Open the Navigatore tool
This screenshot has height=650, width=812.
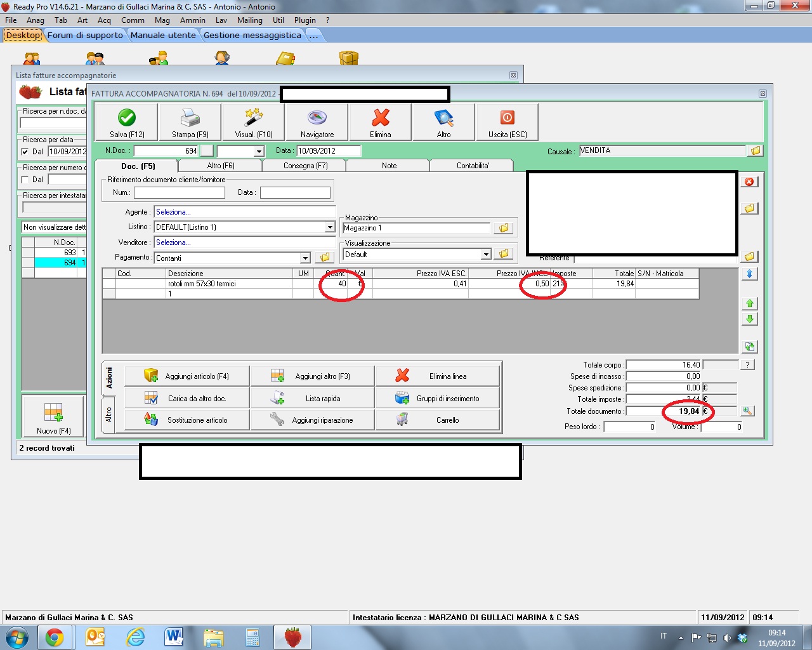click(317, 122)
